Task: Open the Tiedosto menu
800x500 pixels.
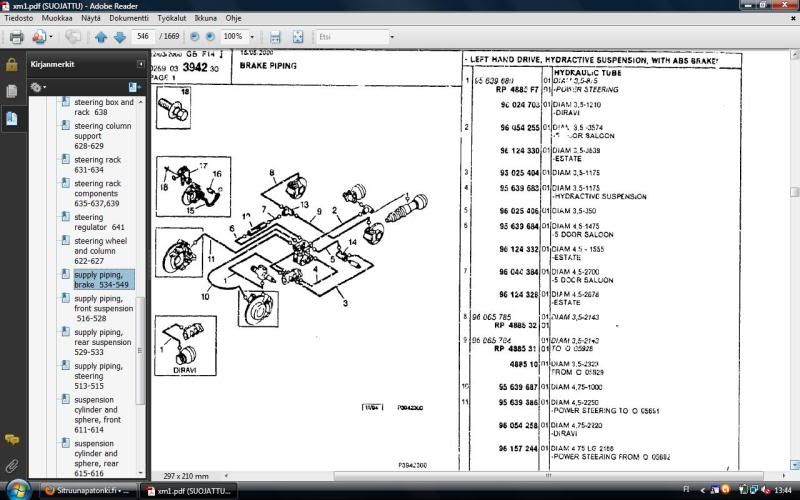Action: point(20,18)
